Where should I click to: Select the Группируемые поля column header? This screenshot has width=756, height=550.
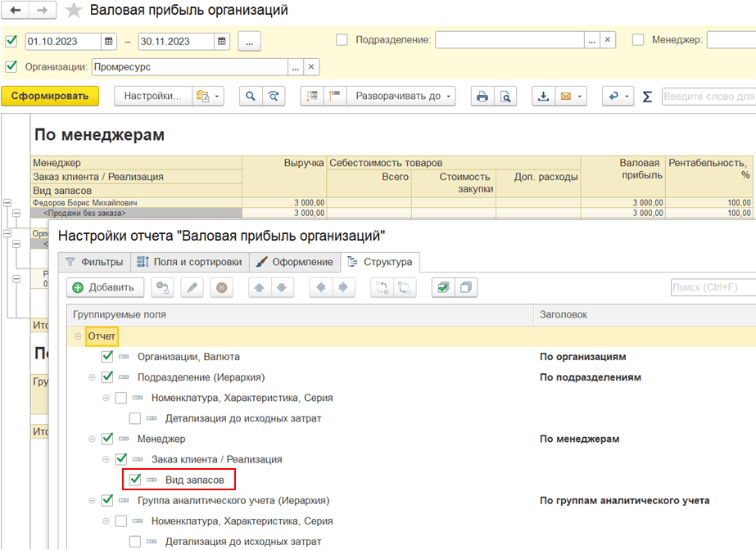(300, 314)
